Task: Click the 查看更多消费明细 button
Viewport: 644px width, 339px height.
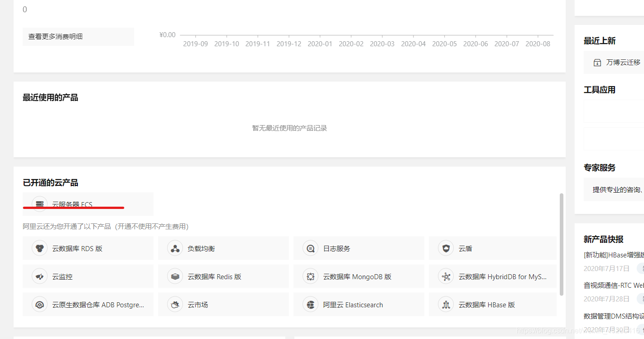Action: coord(78,36)
